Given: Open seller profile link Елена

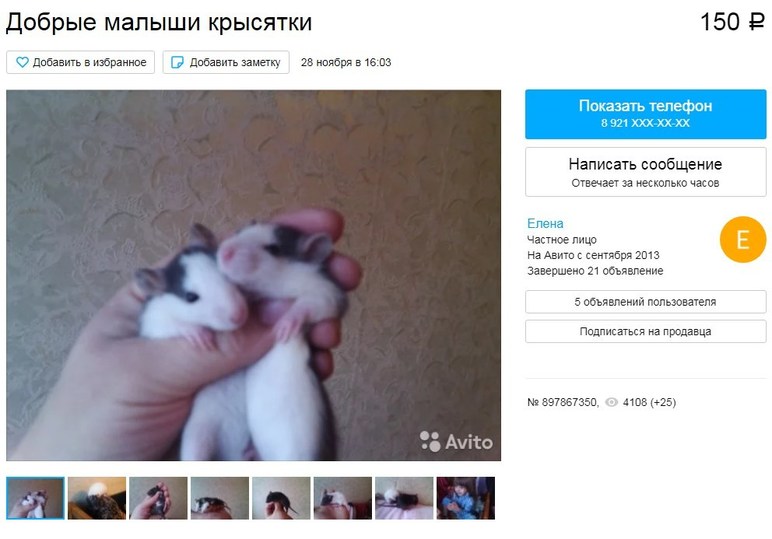Looking at the screenshot, I should (x=545, y=223).
